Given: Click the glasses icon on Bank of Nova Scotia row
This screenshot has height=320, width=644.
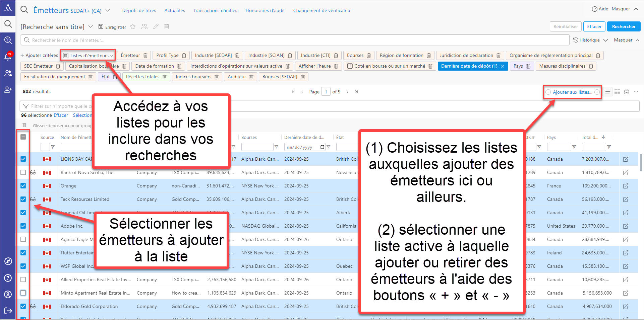Looking at the screenshot, I should click(x=33, y=173).
